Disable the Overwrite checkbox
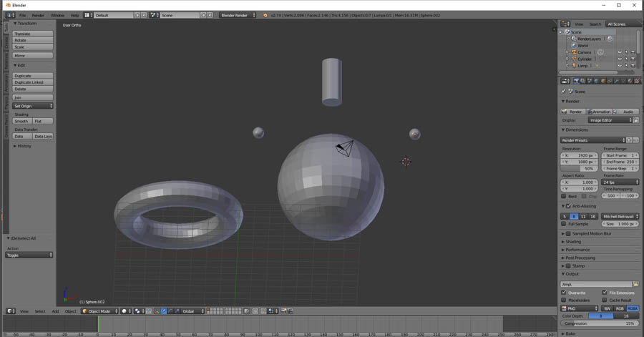Viewport: 644px width, 337px height. coord(564,293)
